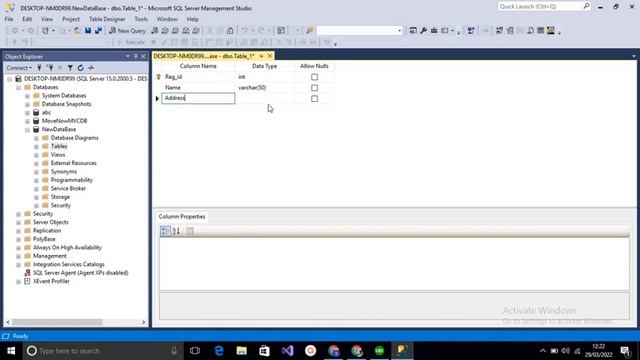Open a file using the Open File icon

click(77, 31)
